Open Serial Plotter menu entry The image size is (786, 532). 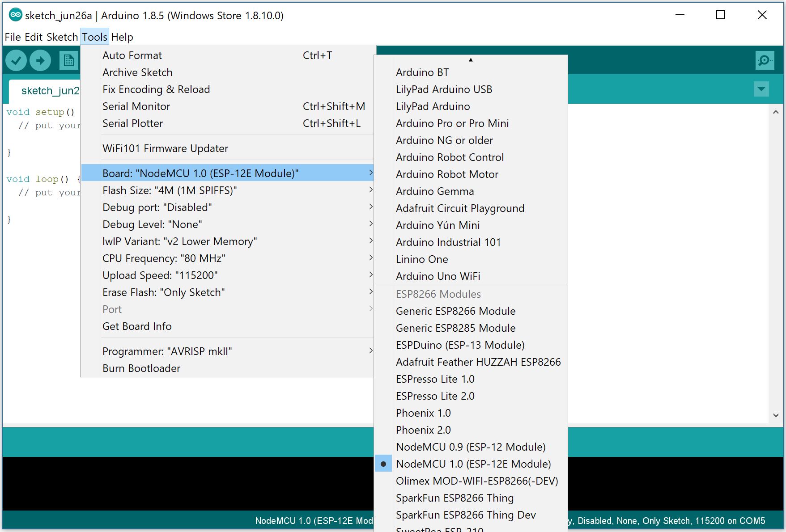pyautogui.click(x=227, y=123)
